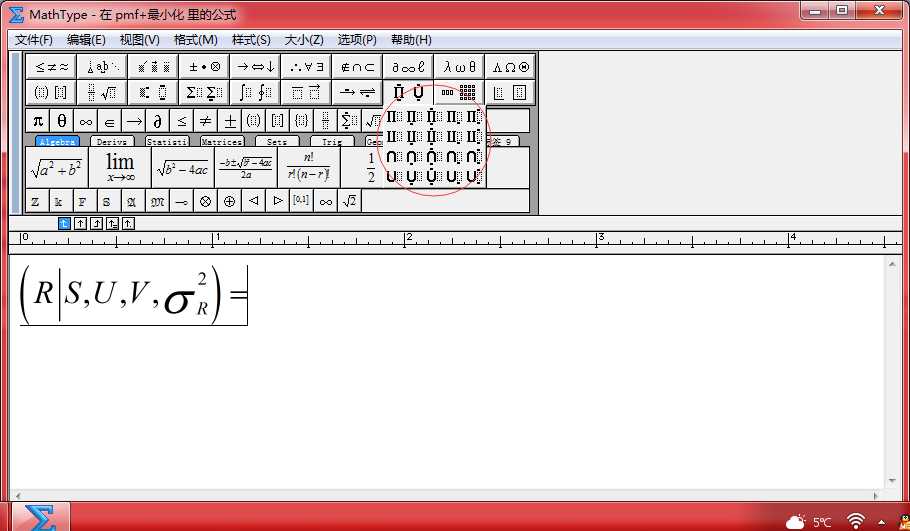The width and height of the screenshot is (910, 531).
Task: Insert the circled plus symbol
Action: (x=230, y=201)
